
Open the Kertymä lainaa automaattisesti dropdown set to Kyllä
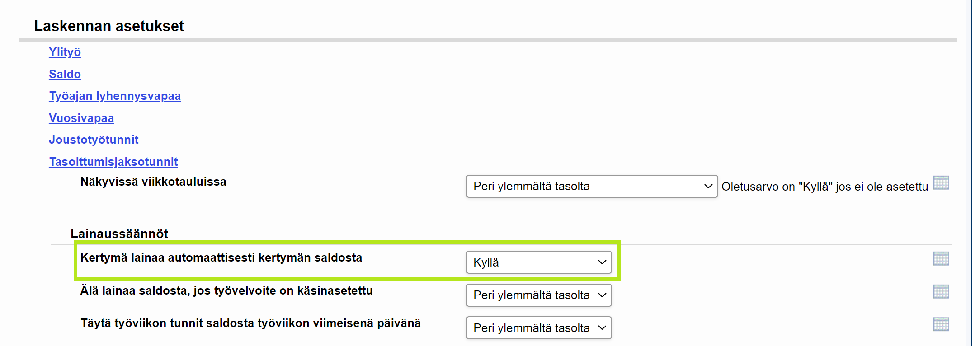[539, 262]
